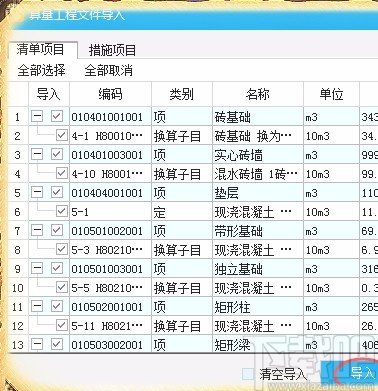The height and width of the screenshot is (391, 378).
Task: Uncheck import box for 010502001001 矩形柱
Action: point(56,306)
